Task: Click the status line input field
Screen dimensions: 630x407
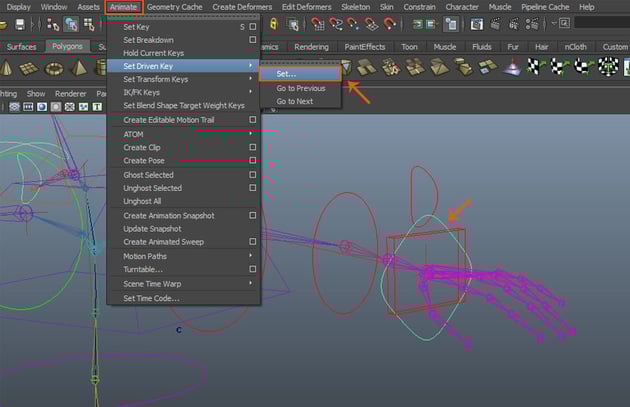Action: [602, 23]
